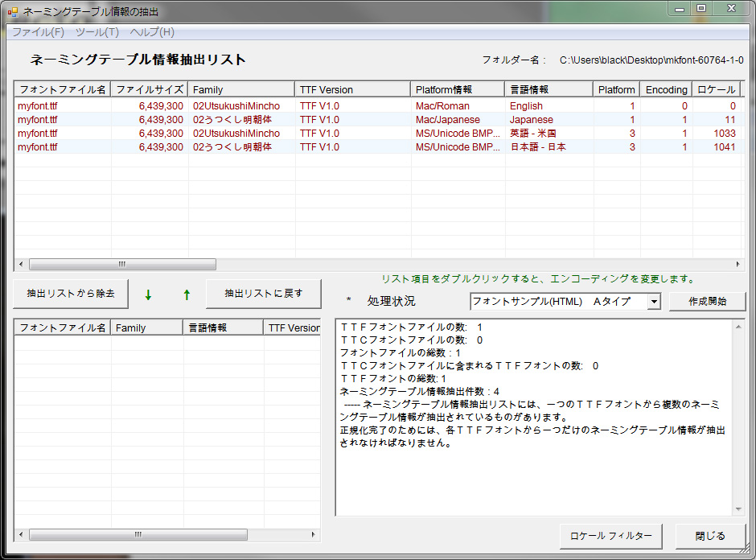The height and width of the screenshot is (560, 756).
Task: Click the 作成開始 button
Action: (707, 302)
